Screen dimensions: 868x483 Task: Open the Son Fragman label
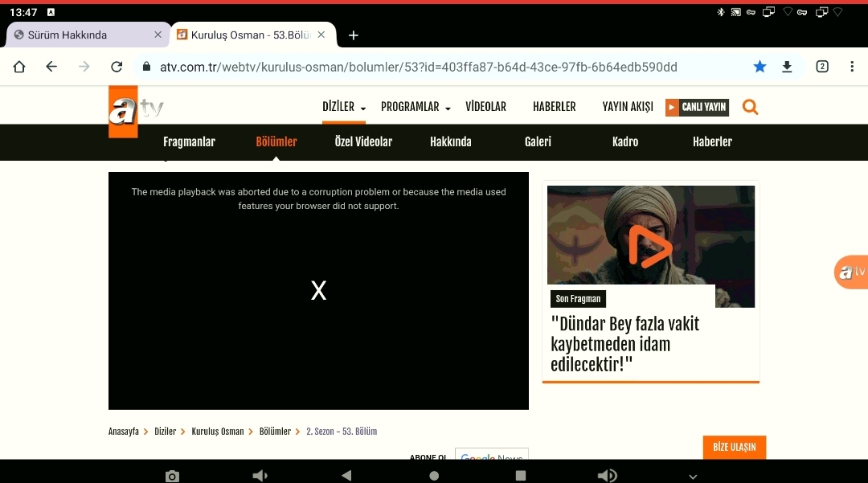[x=578, y=299]
